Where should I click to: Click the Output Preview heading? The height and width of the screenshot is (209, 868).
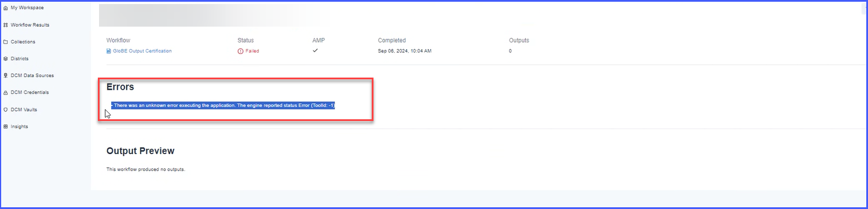pos(140,151)
